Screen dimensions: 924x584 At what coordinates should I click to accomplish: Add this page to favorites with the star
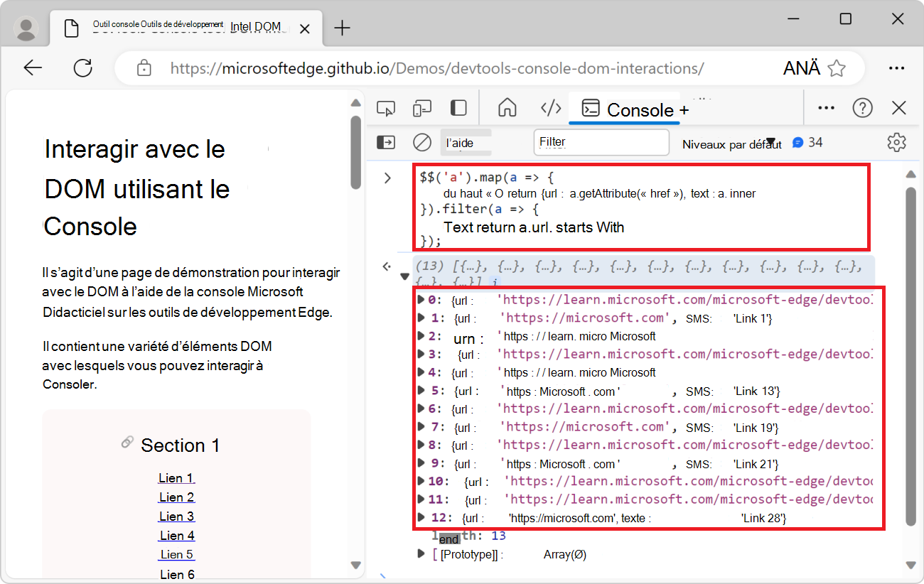(x=837, y=68)
